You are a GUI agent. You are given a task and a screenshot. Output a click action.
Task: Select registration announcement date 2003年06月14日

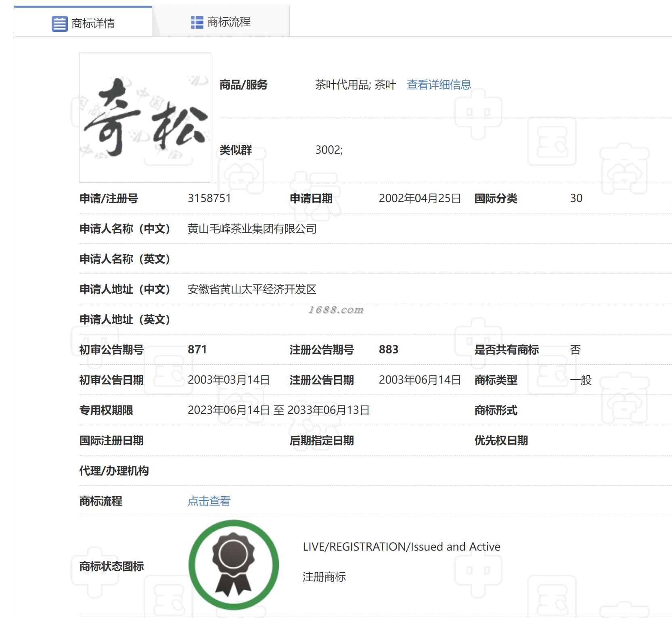tap(420, 380)
